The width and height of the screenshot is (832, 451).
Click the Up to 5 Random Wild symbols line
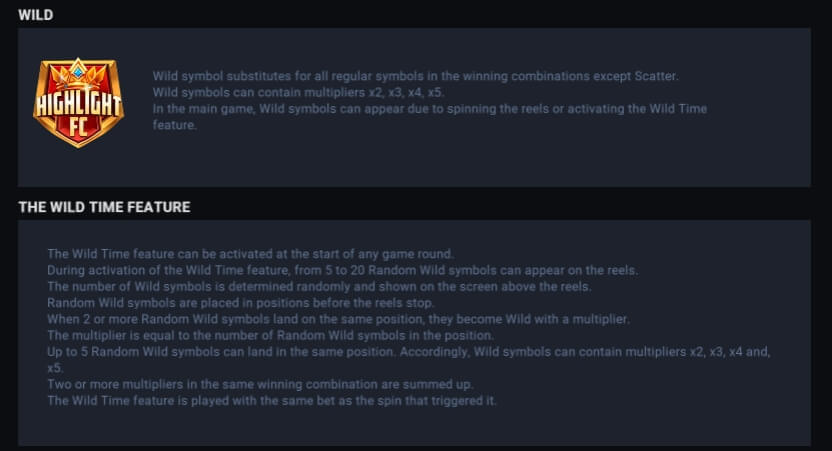coord(409,359)
